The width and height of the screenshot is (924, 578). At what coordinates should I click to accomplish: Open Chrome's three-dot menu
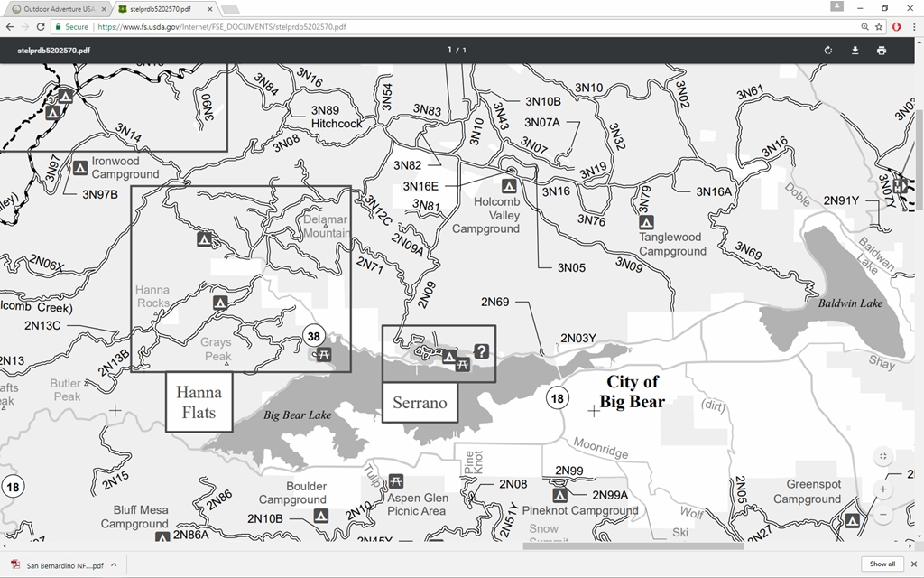(914, 27)
